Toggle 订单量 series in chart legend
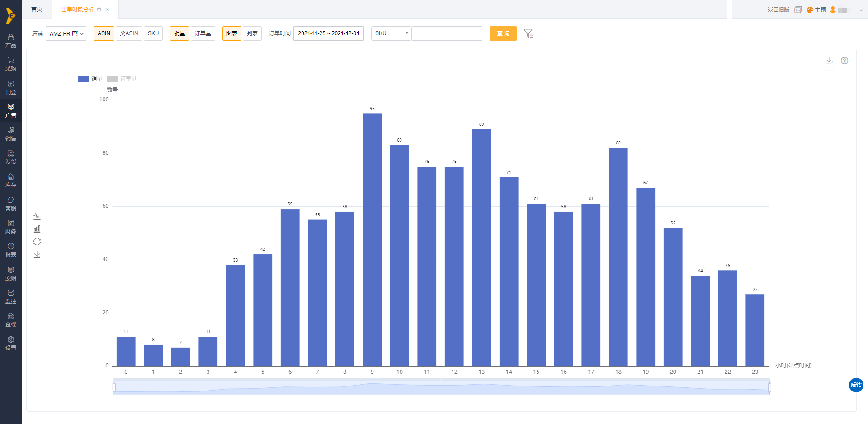The image size is (868, 424). [122, 79]
